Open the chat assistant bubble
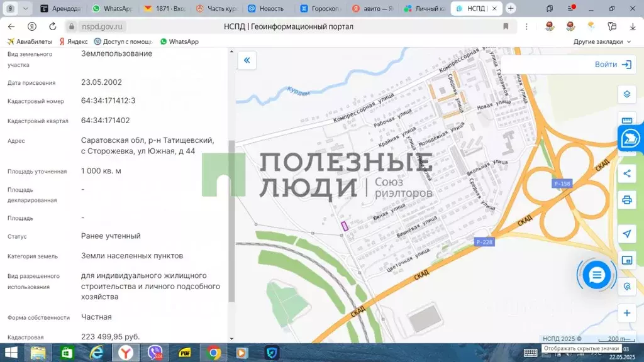The image size is (644, 362). [596, 275]
